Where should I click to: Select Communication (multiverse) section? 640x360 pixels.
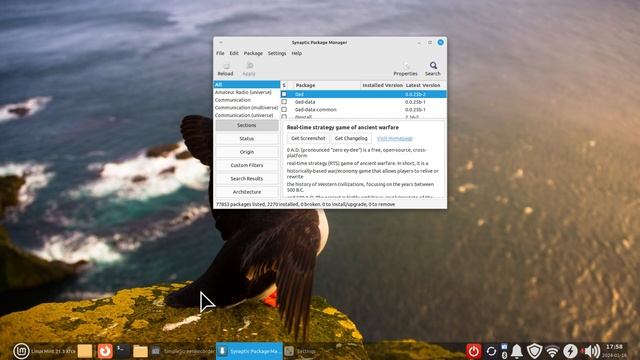click(247, 108)
